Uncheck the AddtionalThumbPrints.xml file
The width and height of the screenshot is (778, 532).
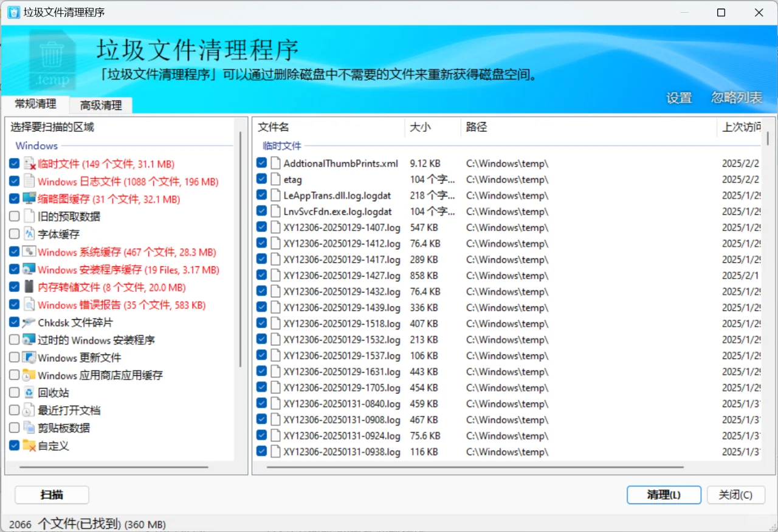point(261,163)
